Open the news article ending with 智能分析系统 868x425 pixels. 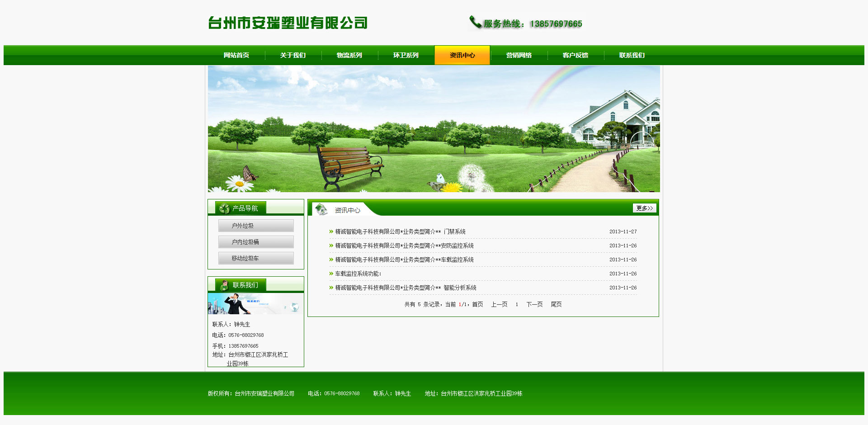coord(406,288)
